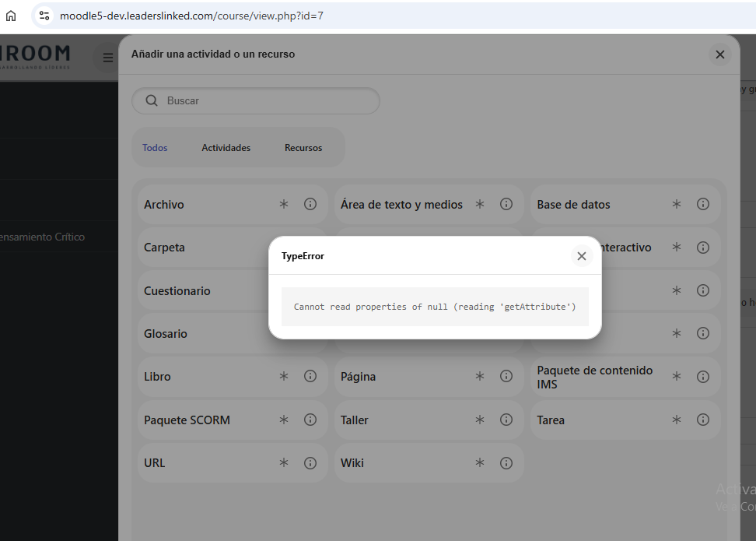
Task: Click the info icon for Archivo
Action: (x=310, y=204)
